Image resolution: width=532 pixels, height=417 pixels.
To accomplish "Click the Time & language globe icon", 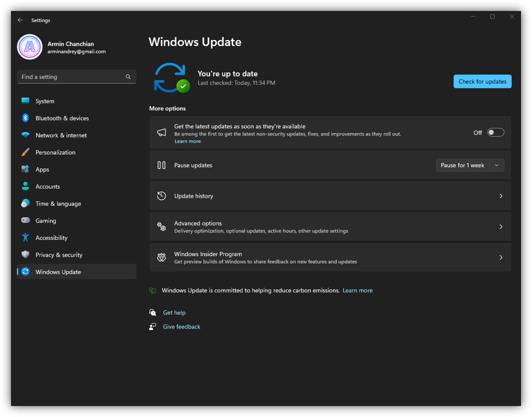I will click(25, 203).
